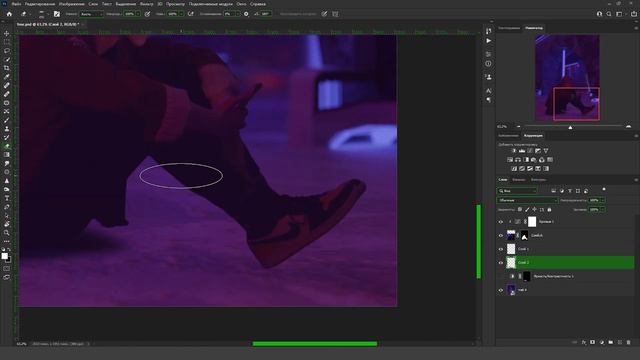Click the search magnifier icon top right
Screen dimensions: 640x360
pyautogui.click(x=609, y=14)
